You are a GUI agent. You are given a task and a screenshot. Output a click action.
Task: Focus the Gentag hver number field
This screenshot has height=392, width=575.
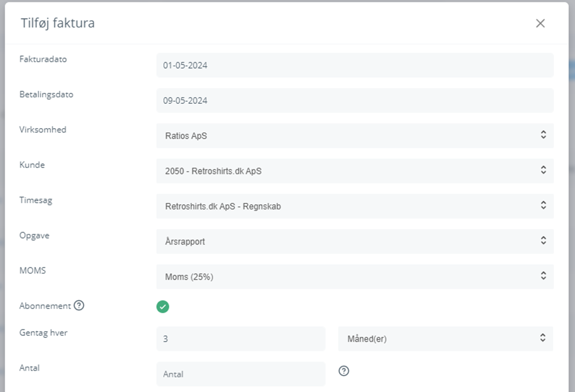240,339
